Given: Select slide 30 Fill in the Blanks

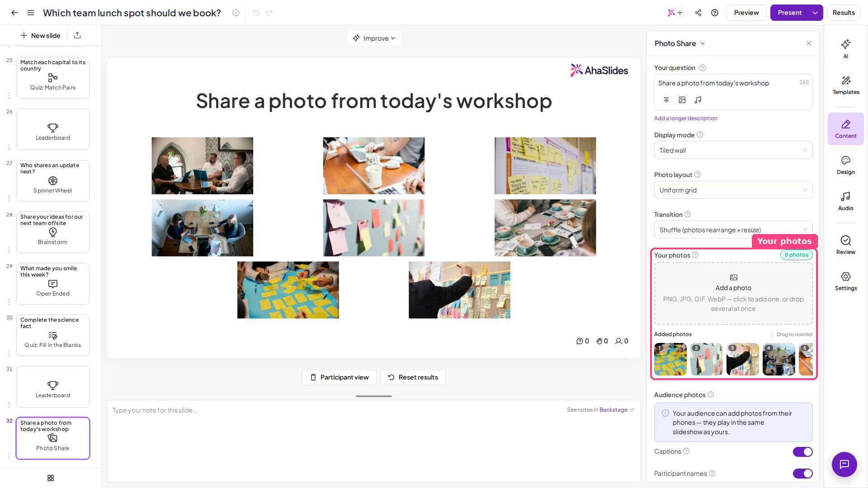Looking at the screenshot, I should (53, 335).
